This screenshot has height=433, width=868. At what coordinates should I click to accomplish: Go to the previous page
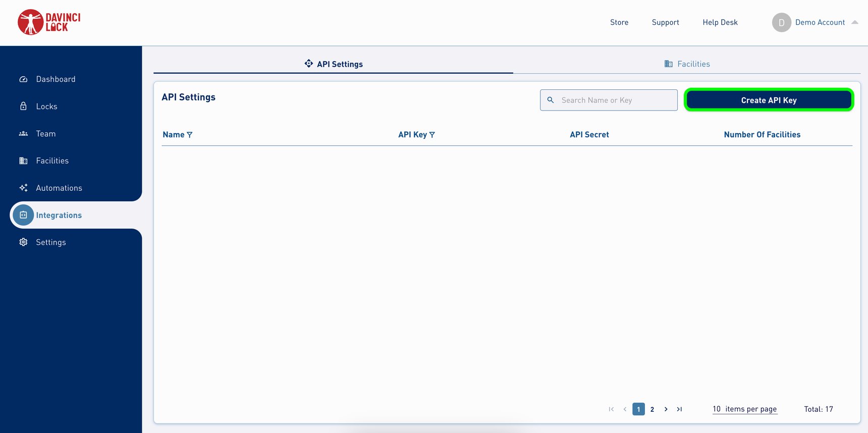(x=625, y=409)
